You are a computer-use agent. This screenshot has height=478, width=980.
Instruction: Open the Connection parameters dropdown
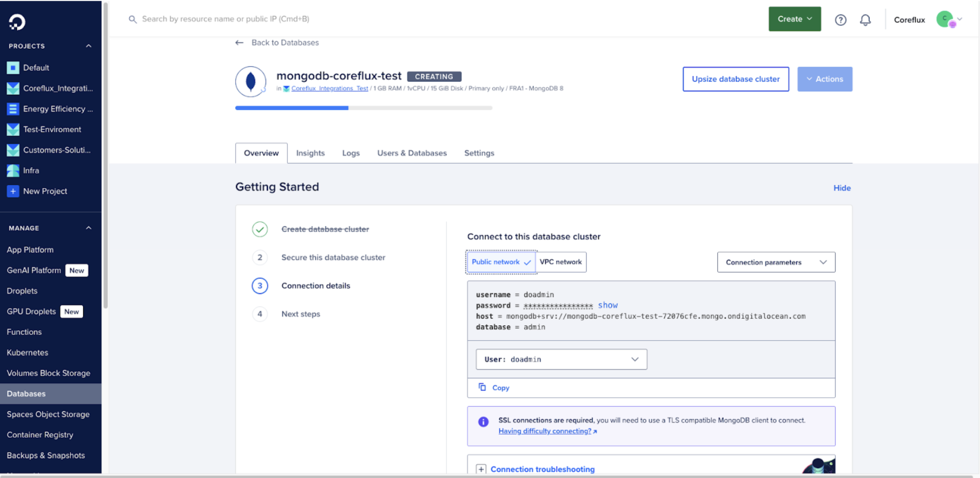(x=776, y=262)
